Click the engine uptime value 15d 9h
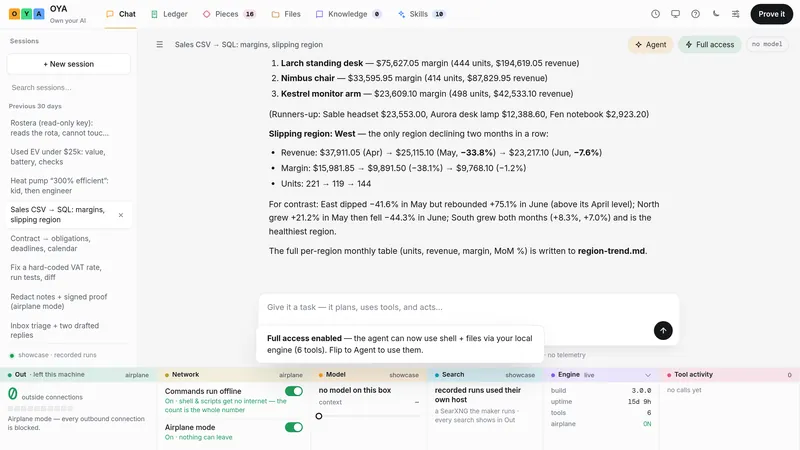This screenshot has height=450, width=800. [639, 402]
